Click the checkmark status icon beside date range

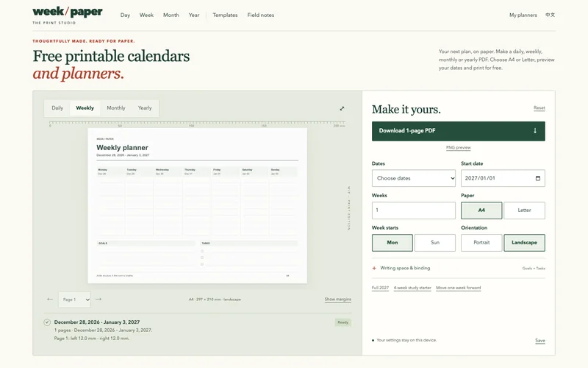pyautogui.click(x=47, y=322)
